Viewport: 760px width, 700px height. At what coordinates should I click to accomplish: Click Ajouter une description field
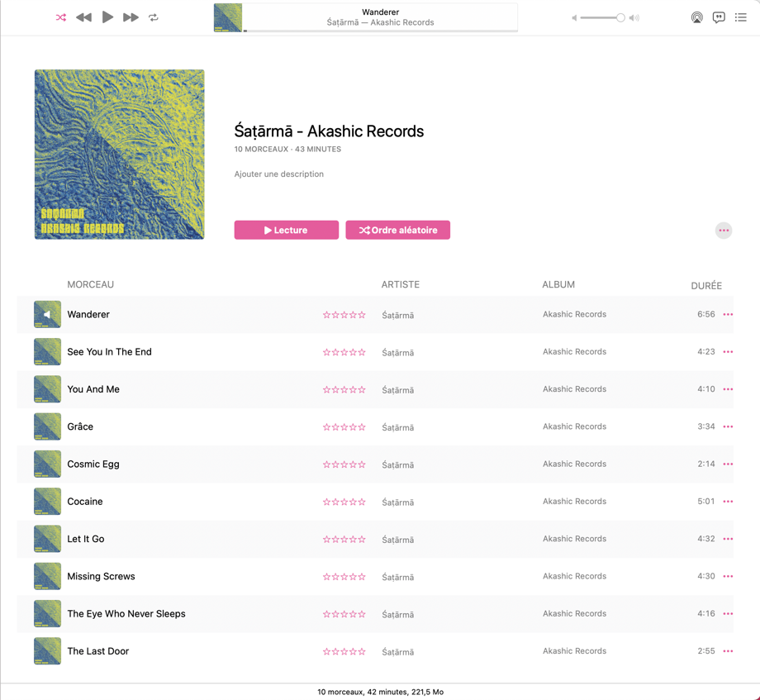click(x=279, y=174)
